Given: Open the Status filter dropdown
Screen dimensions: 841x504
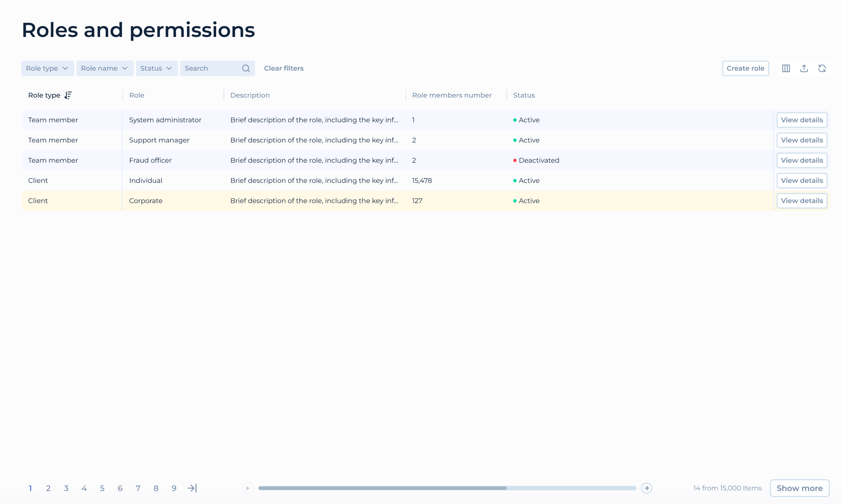Looking at the screenshot, I should click(x=156, y=68).
